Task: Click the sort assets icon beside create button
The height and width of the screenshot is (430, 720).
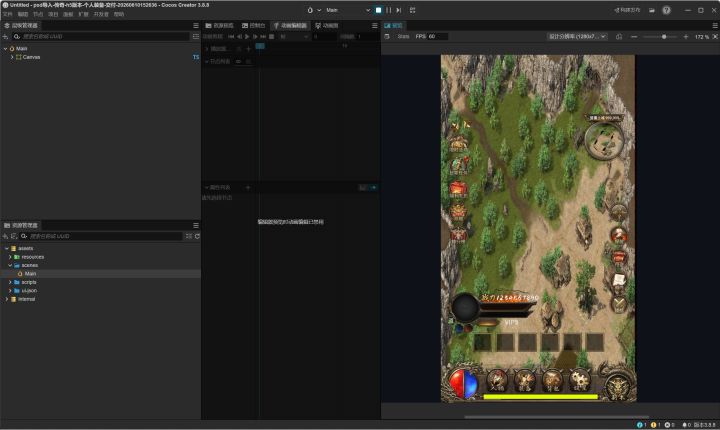Action: click(14, 236)
